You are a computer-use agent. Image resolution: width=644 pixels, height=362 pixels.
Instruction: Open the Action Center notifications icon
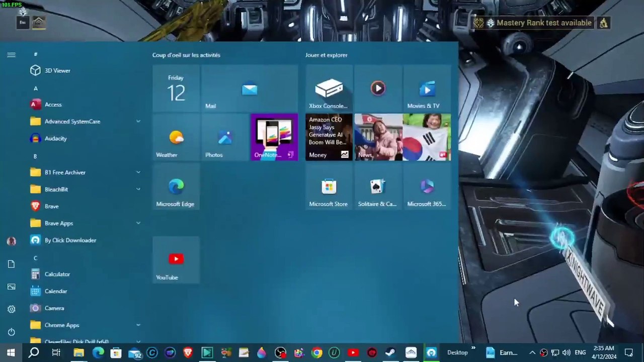click(628, 353)
